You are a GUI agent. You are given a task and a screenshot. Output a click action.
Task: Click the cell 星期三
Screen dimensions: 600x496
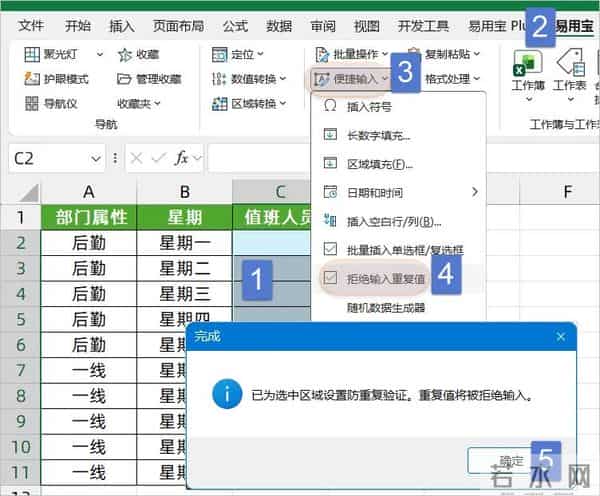pyautogui.click(x=184, y=294)
